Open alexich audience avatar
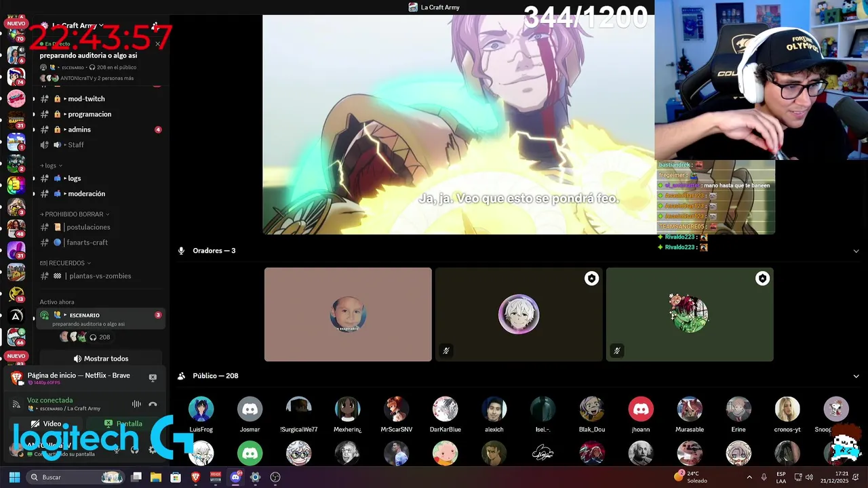Viewport: 868px width, 488px height. pyautogui.click(x=494, y=409)
